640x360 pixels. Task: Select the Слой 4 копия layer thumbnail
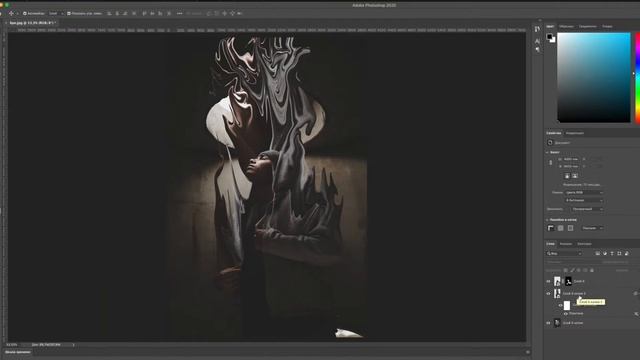tap(557, 323)
